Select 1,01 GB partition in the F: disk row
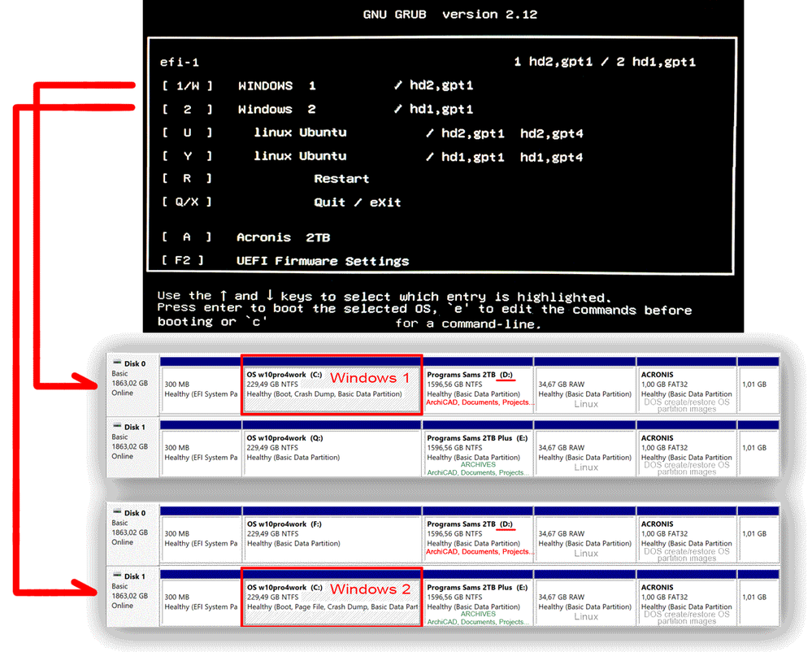Screen dimensions: 812x652 click(x=758, y=534)
